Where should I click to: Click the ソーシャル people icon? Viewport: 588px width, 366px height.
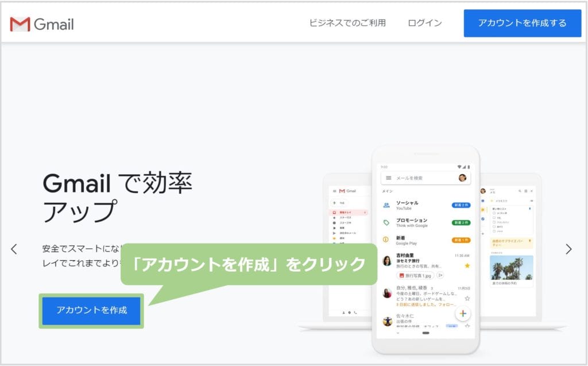click(x=386, y=205)
